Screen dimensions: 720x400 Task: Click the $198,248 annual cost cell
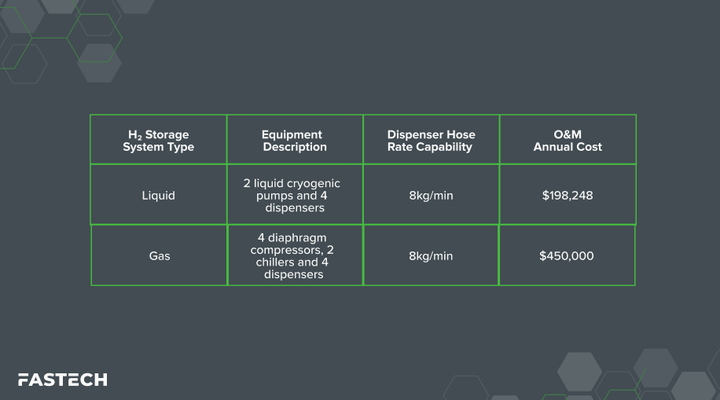click(x=568, y=195)
